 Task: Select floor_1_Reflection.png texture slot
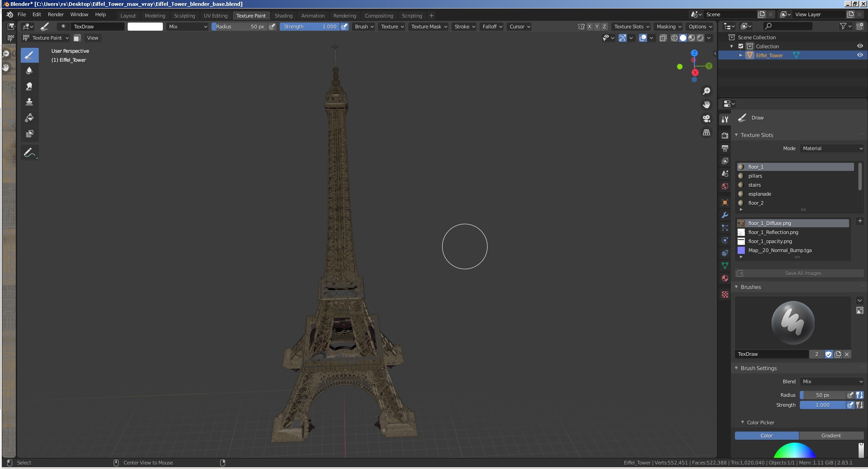pos(793,232)
